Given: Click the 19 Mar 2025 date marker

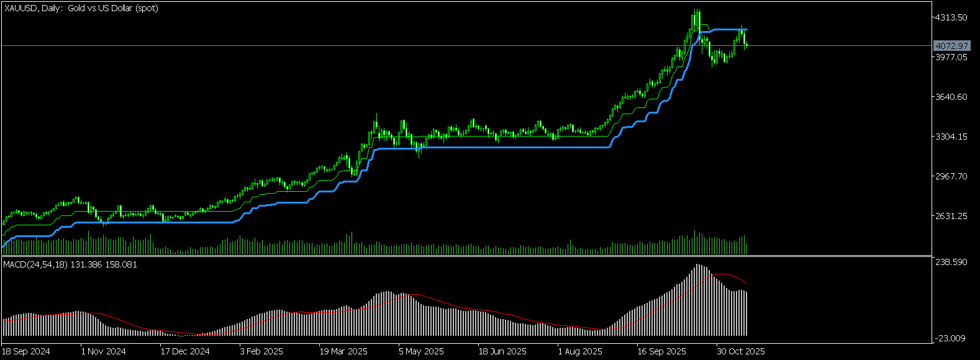Looking at the screenshot, I should click(x=343, y=351).
